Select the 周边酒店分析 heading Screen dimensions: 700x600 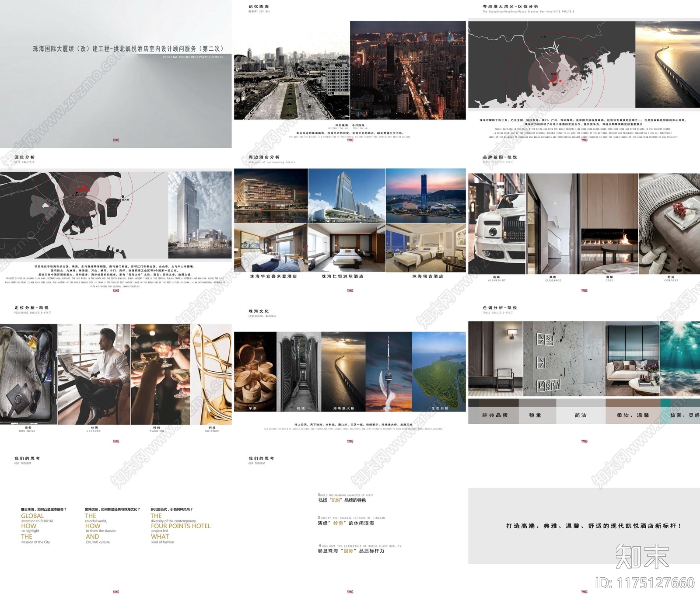pos(264,157)
